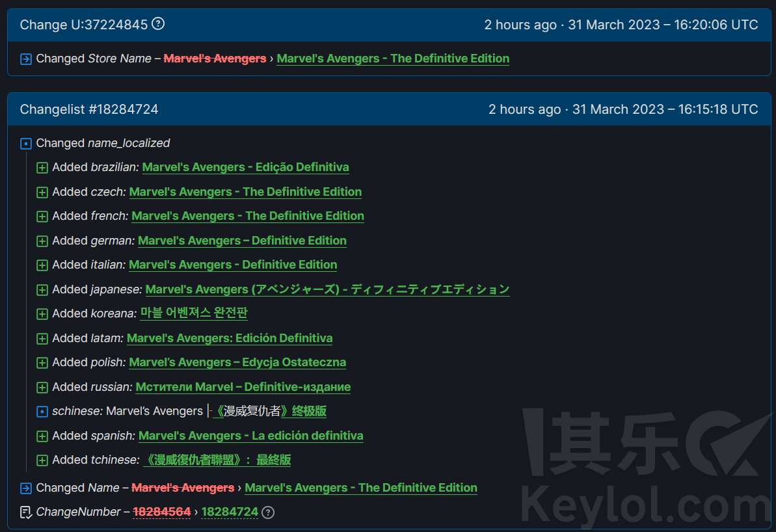The image size is (776, 532).
Task: Click arrow icon beside Changed Name row
Action: (26, 488)
